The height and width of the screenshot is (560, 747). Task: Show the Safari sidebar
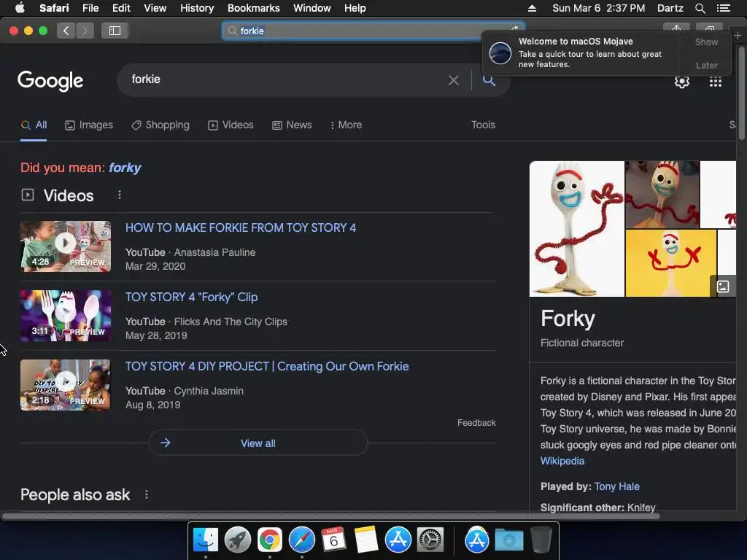click(115, 31)
